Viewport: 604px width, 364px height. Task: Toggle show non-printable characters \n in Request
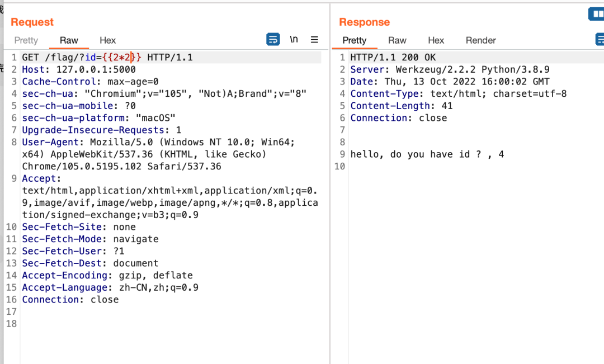point(294,39)
